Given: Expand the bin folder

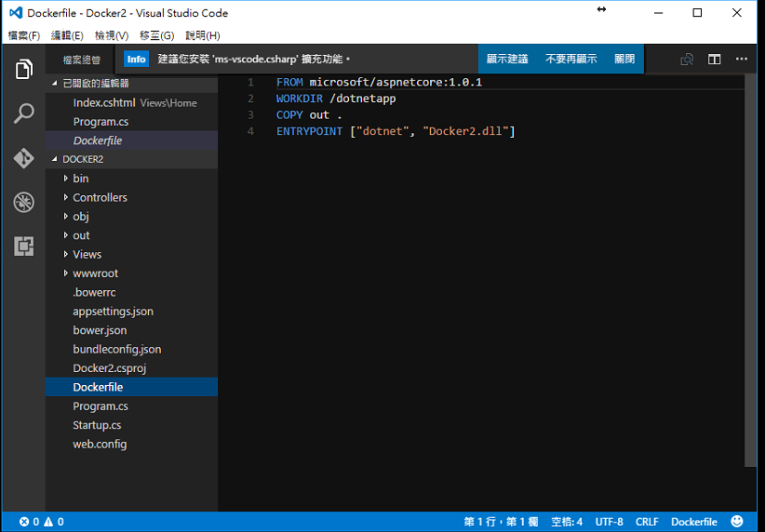Looking at the screenshot, I should coord(65,179).
